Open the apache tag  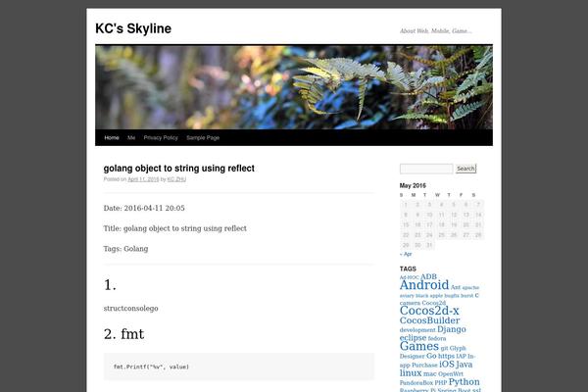tap(470, 288)
